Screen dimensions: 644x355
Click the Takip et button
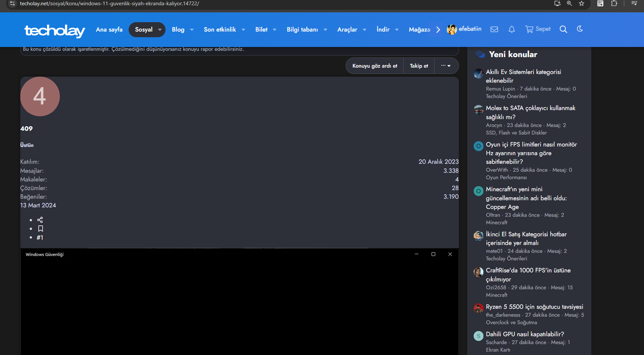(419, 66)
